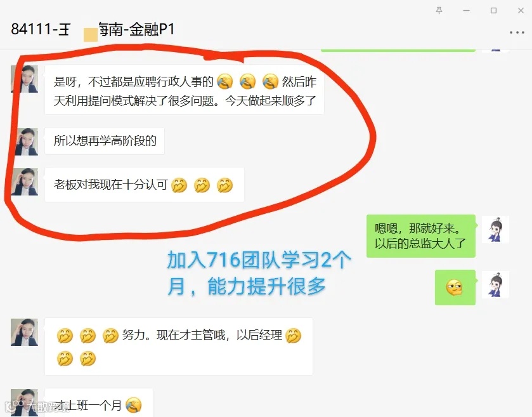This screenshot has width=532, height=417.
Task: Select the message 努力。现在才主管哦
Action: click(178, 347)
